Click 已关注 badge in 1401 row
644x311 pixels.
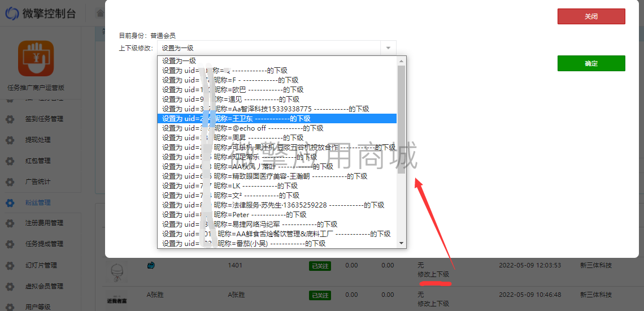[x=320, y=266]
